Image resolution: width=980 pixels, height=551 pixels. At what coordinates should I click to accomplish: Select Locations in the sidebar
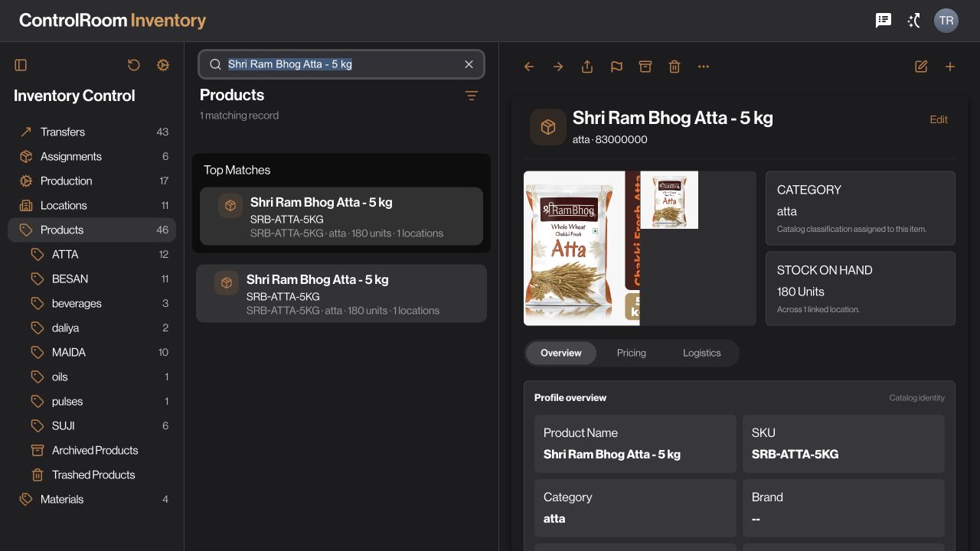[x=92, y=205]
